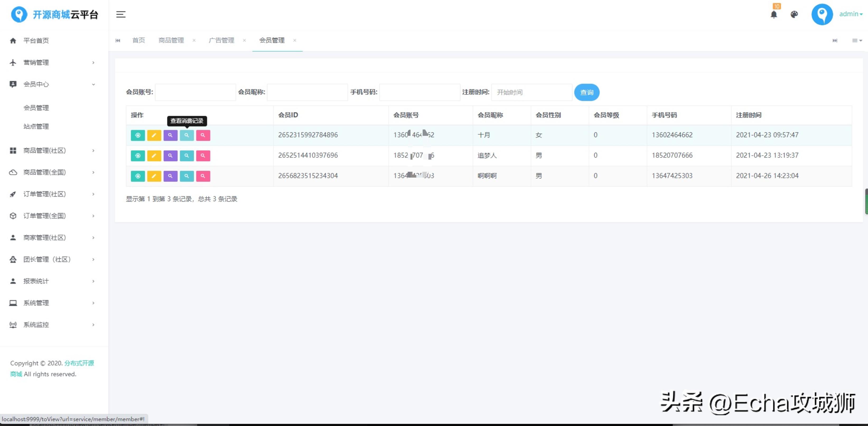Switch to the 商品管理 tab
The height and width of the screenshot is (426, 868).
coord(171,40)
